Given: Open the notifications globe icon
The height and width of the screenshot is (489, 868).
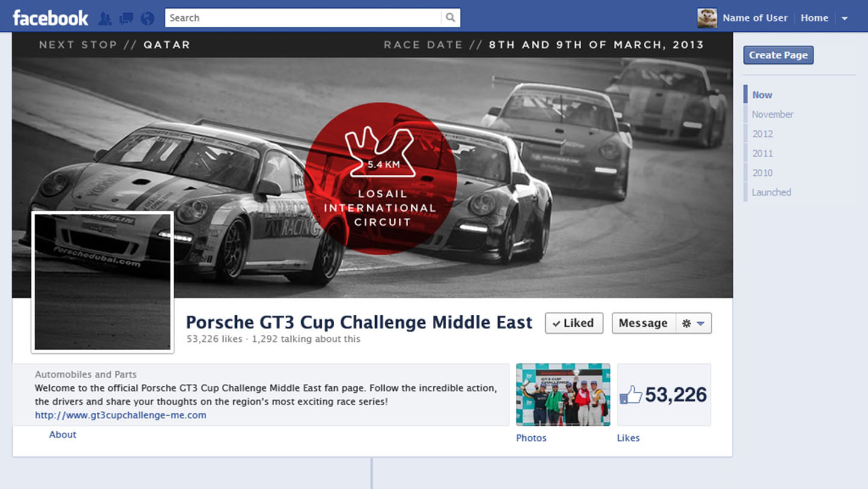Looking at the screenshot, I should [147, 19].
